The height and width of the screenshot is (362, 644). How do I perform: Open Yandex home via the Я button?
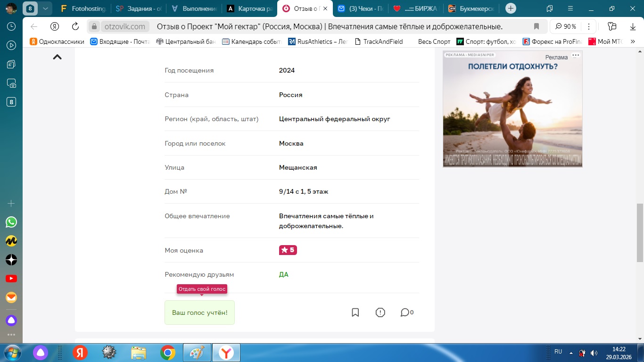pos(55,26)
